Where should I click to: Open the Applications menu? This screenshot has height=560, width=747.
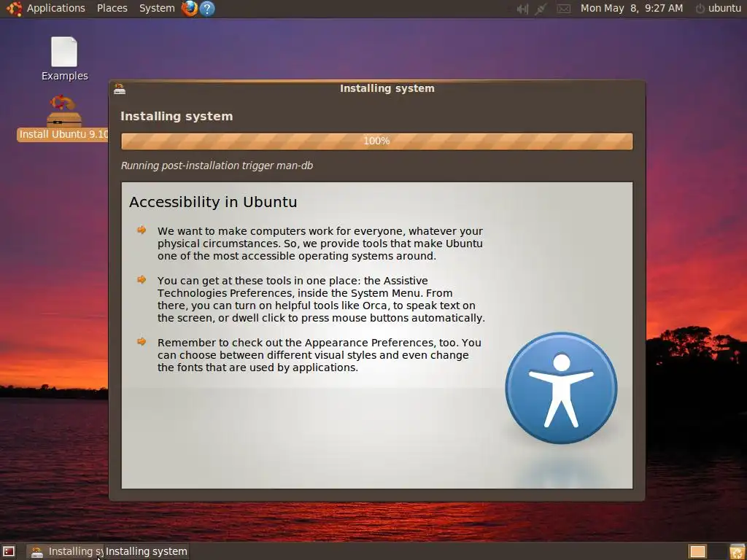[x=55, y=8]
